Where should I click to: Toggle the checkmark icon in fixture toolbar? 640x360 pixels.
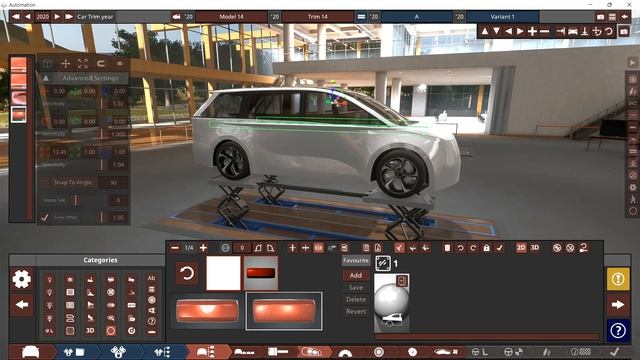point(499,248)
